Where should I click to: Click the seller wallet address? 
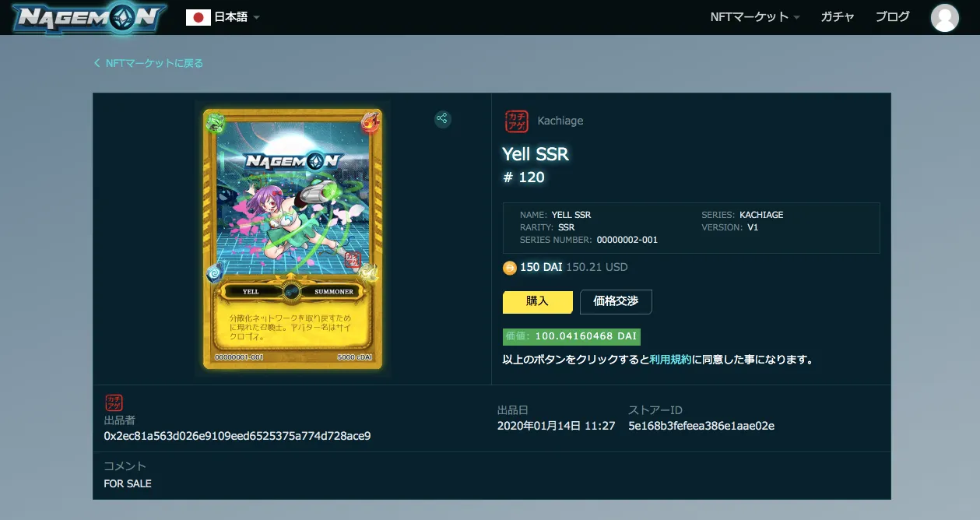click(x=237, y=436)
